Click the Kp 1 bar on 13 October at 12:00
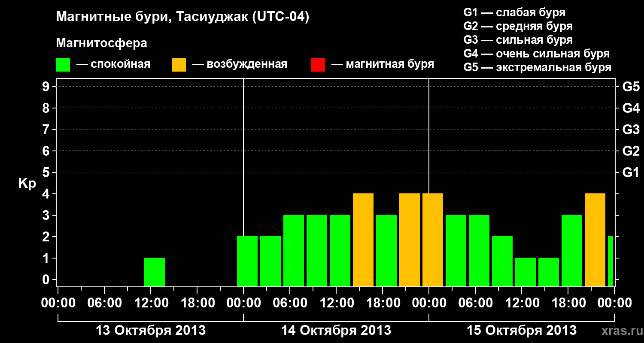The image size is (644, 343). (x=155, y=272)
